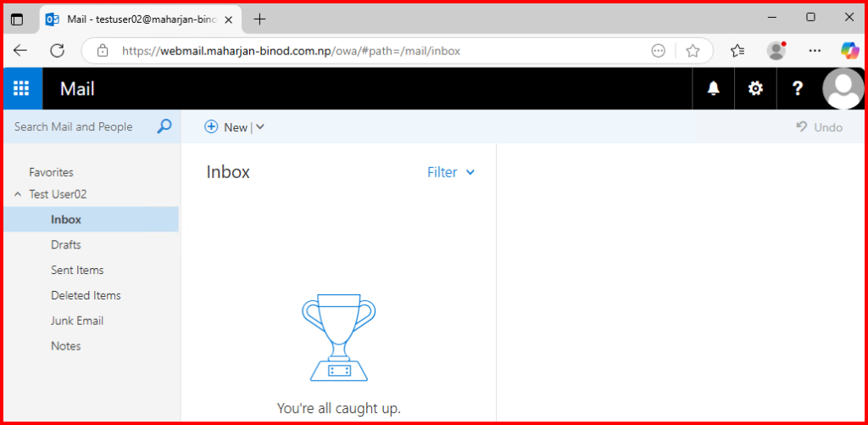The image size is (868, 425).
Task: Open the Settings gear menu
Action: (x=755, y=89)
